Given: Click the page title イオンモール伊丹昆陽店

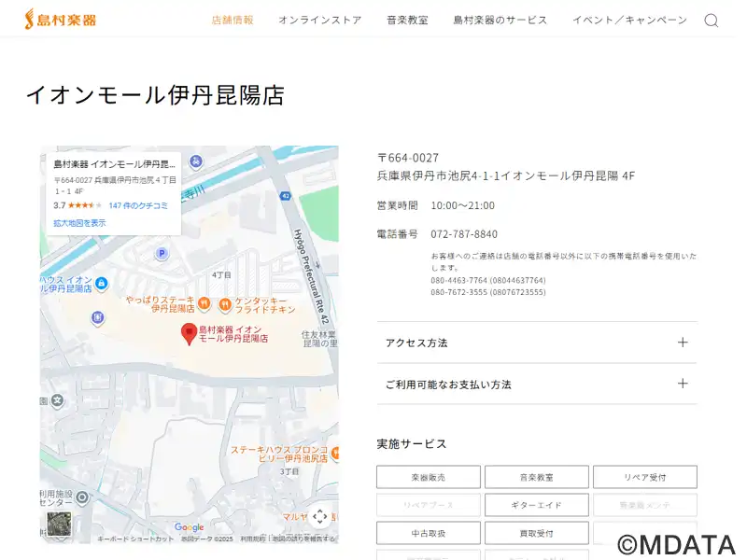Looking at the screenshot, I should (x=155, y=95).
